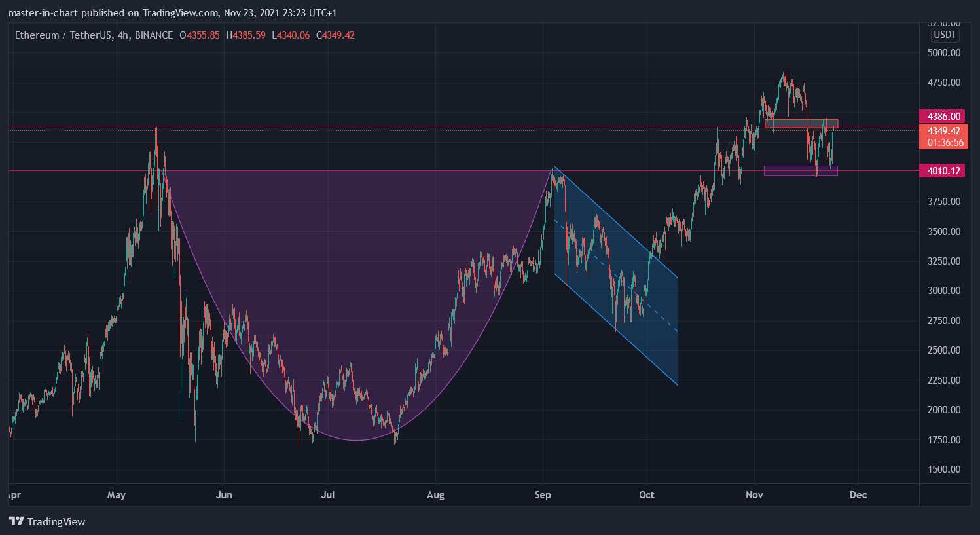Click the 5000.00 price axis label

944,53
